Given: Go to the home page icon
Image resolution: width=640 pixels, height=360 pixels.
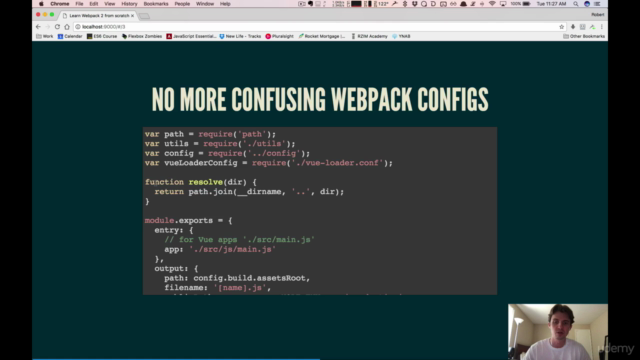Looking at the screenshot, I should tap(67, 27).
